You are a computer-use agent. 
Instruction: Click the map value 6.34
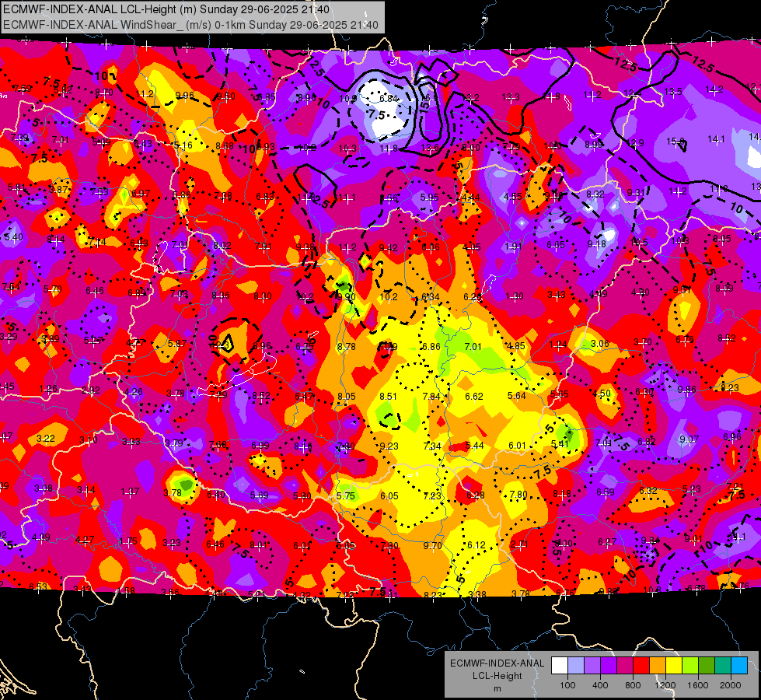[x=431, y=297]
